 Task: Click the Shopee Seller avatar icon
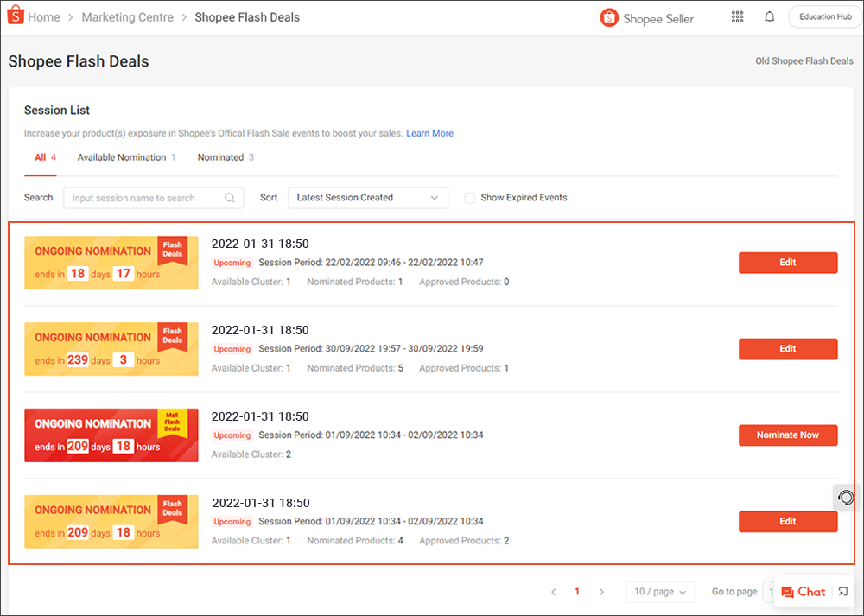(x=607, y=16)
